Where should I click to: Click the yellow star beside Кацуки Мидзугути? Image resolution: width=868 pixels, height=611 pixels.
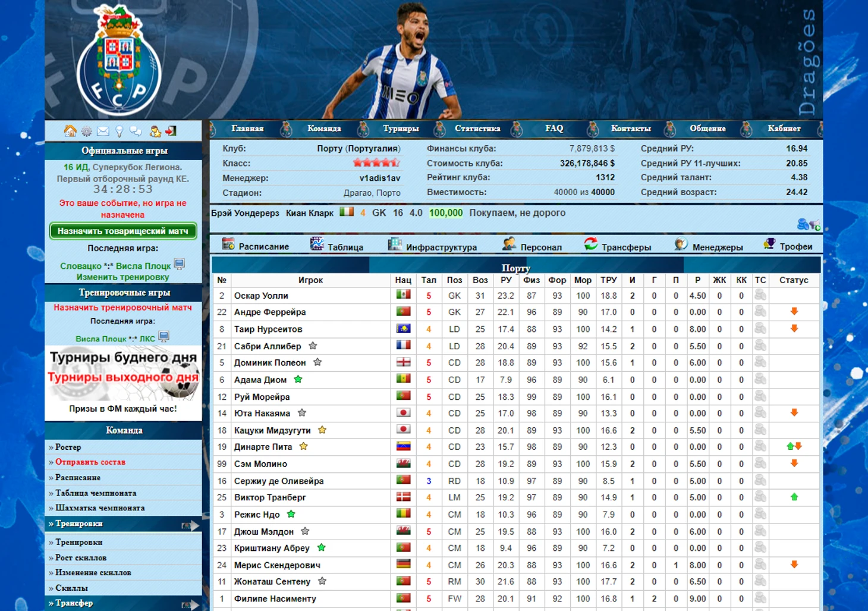point(322,430)
